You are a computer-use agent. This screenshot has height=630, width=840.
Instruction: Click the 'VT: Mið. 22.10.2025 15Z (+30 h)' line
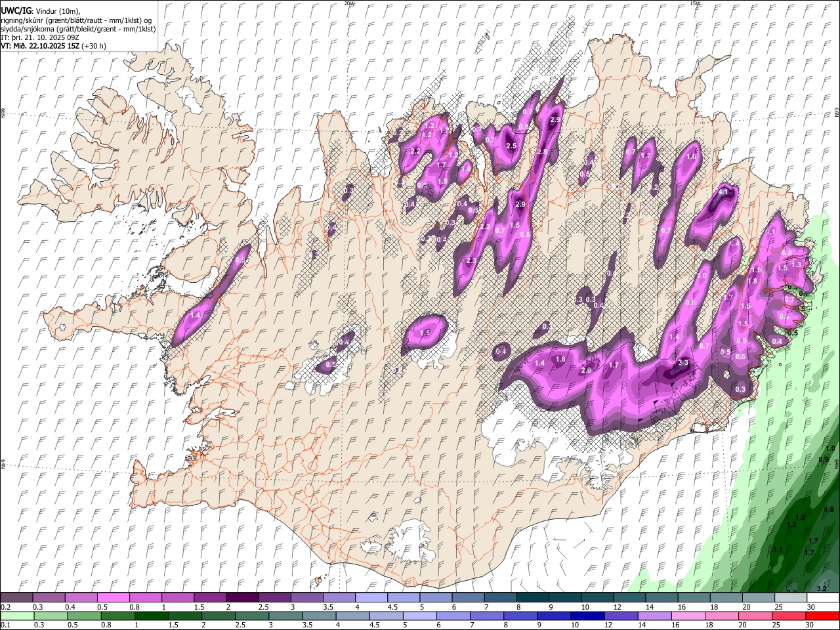53,46
